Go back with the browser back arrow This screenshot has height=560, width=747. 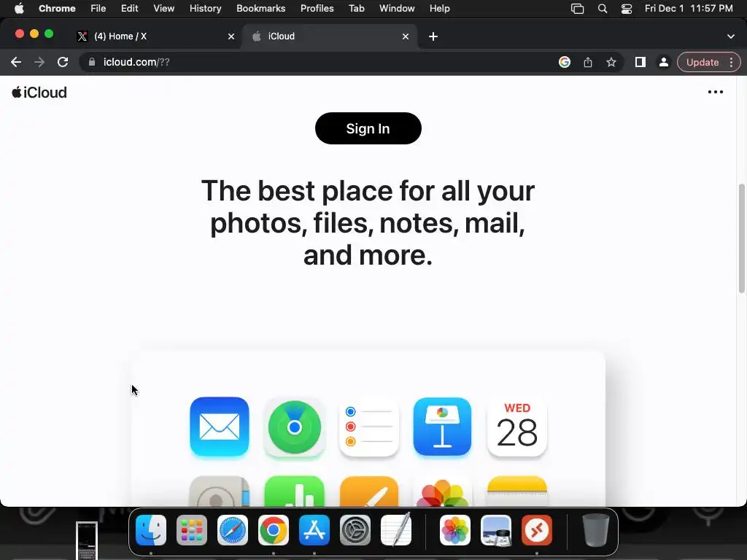point(16,63)
